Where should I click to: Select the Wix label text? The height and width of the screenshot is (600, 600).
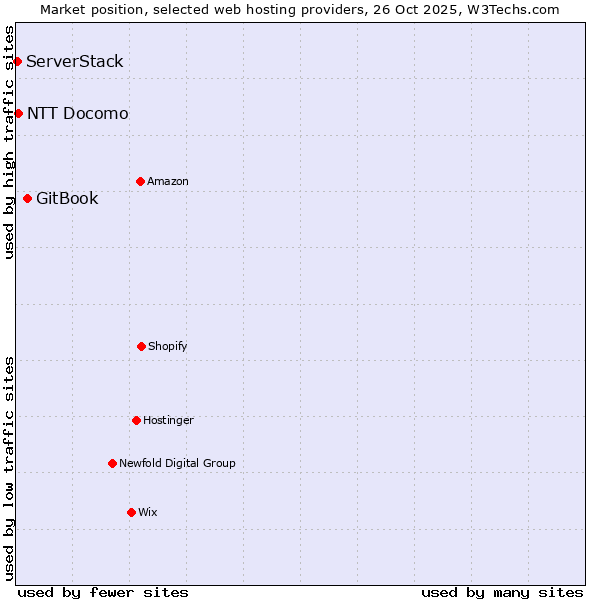pyautogui.click(x=148, y=512)
